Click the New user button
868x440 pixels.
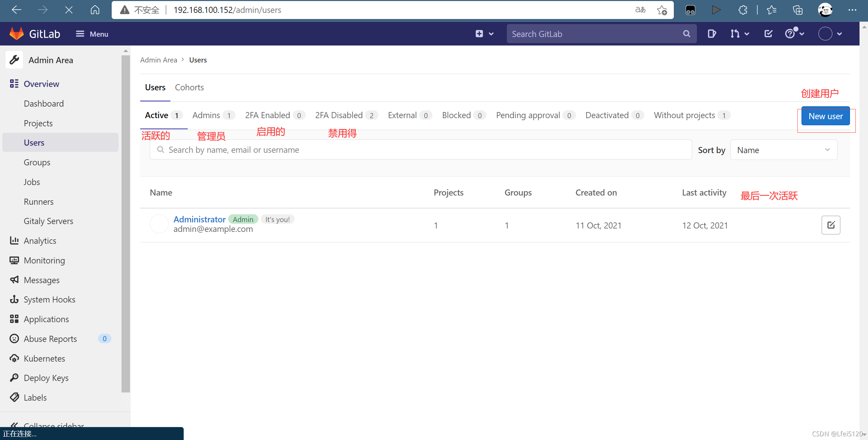825,116
